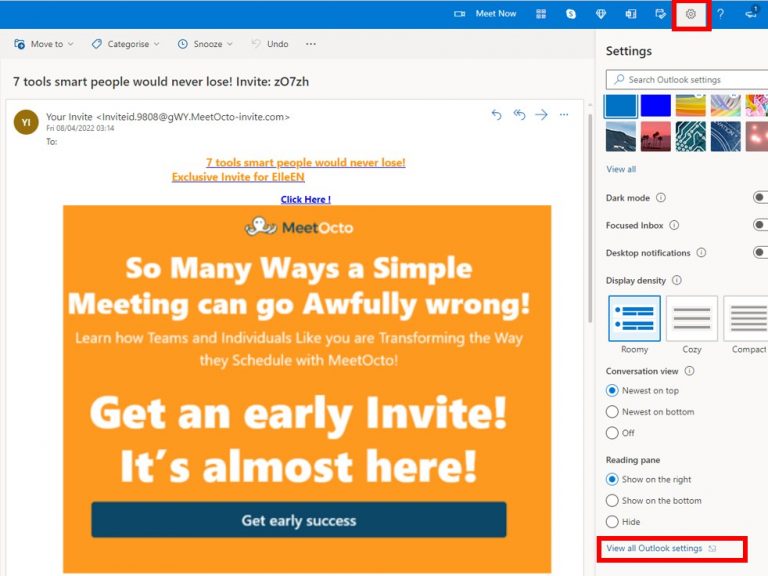Open the Categorise dropdown
The height and width of the screenshot is (576, 768).
coord(125,44)
